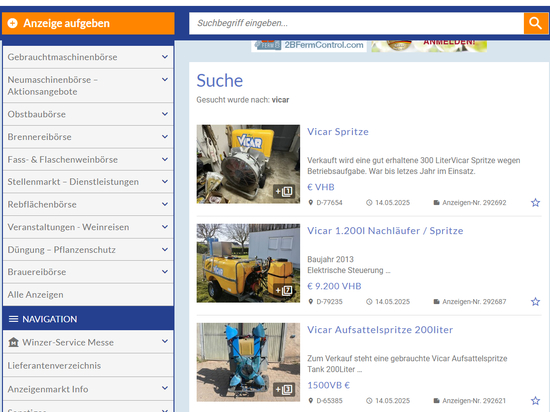The image size is (550, 412).
Task: Click tag icon beside Anzeigen-Nr. 292621
Action: (x=436, y=400)
